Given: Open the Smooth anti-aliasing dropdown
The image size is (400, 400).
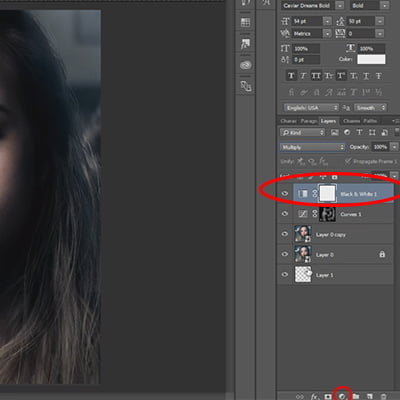Looking at the screenshot, I should [371, 108].
